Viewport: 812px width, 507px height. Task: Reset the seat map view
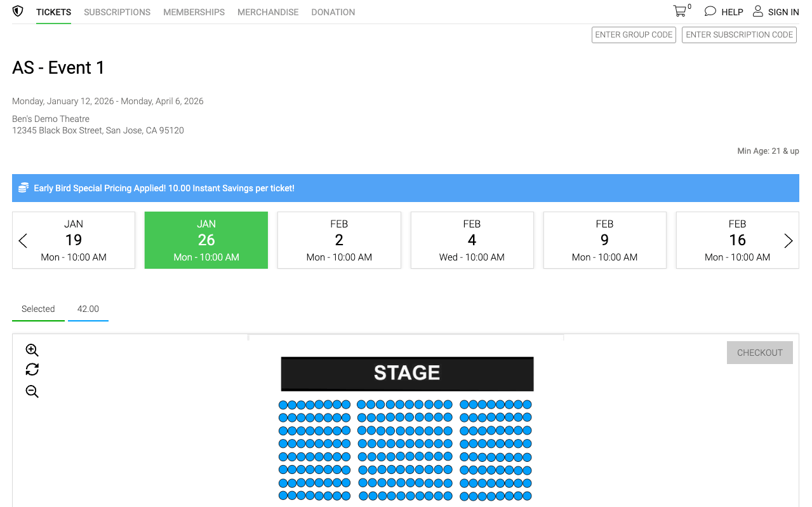32,369
